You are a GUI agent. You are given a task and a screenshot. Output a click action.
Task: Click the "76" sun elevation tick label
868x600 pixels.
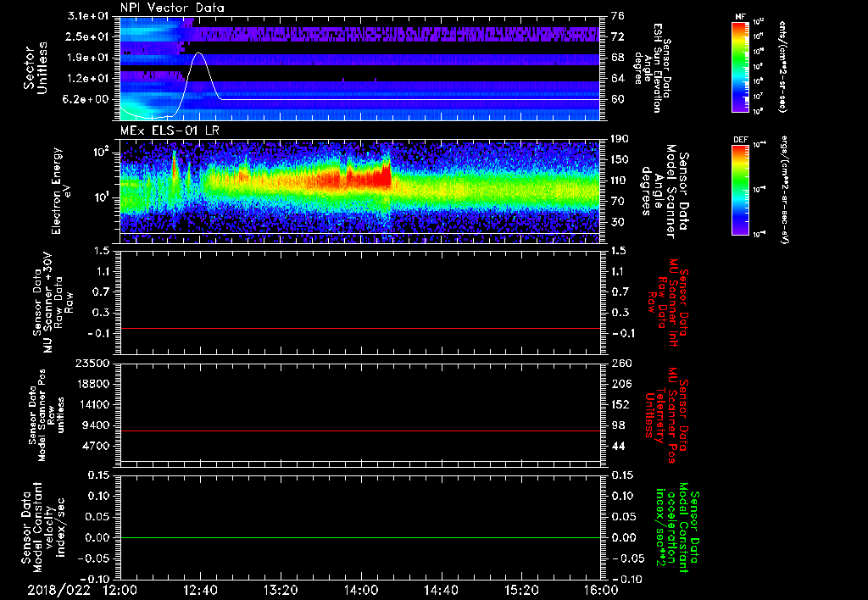618,16
